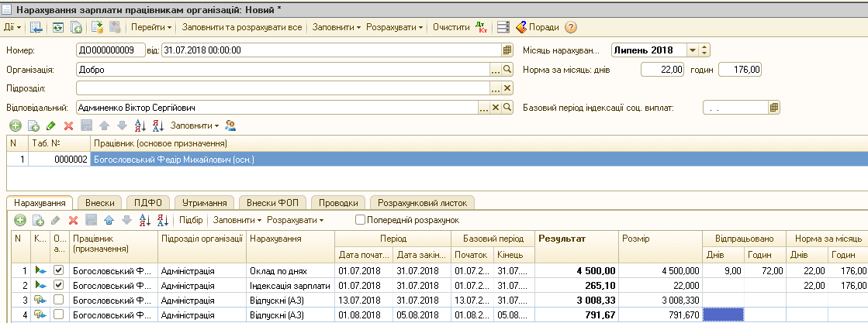This screenshot has width=868, height=323.
Task: Open the ellipsis selector for Організація field
Action: [x=496, y=70]
